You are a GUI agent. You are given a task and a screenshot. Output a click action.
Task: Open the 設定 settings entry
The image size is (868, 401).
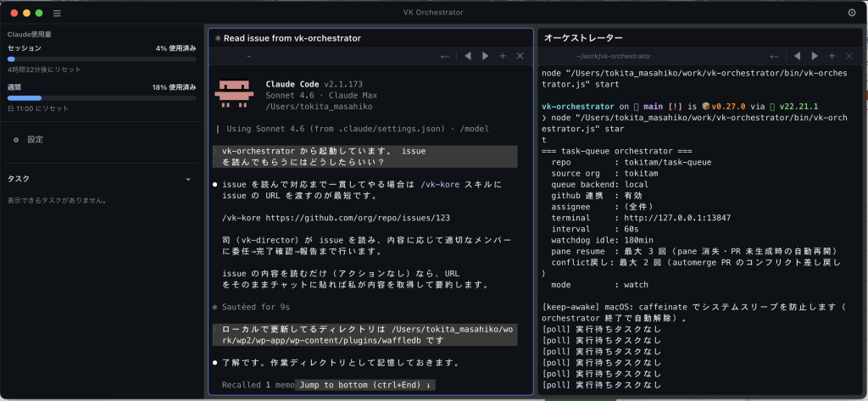[x=36, y=140]
